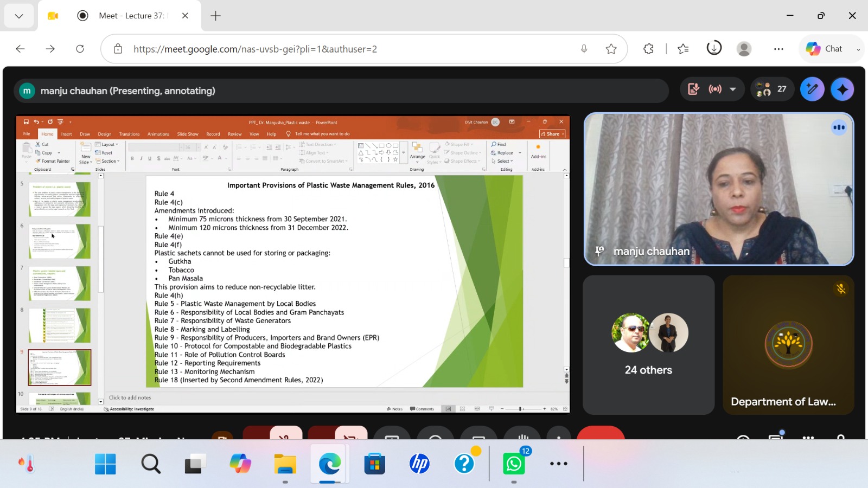The width and height of the screenshot is (868, 488).
Task: Toggle the voice search microphone in address bar
Action: 584,49
